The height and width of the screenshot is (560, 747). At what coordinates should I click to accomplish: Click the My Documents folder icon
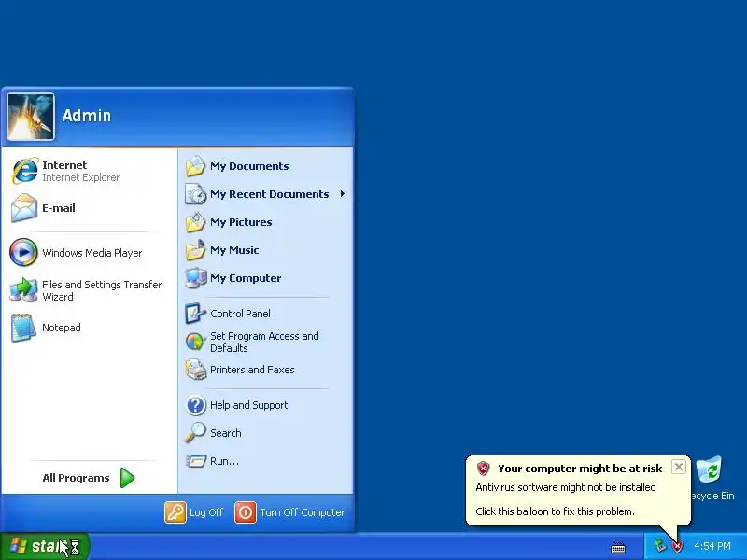(195, 166)
